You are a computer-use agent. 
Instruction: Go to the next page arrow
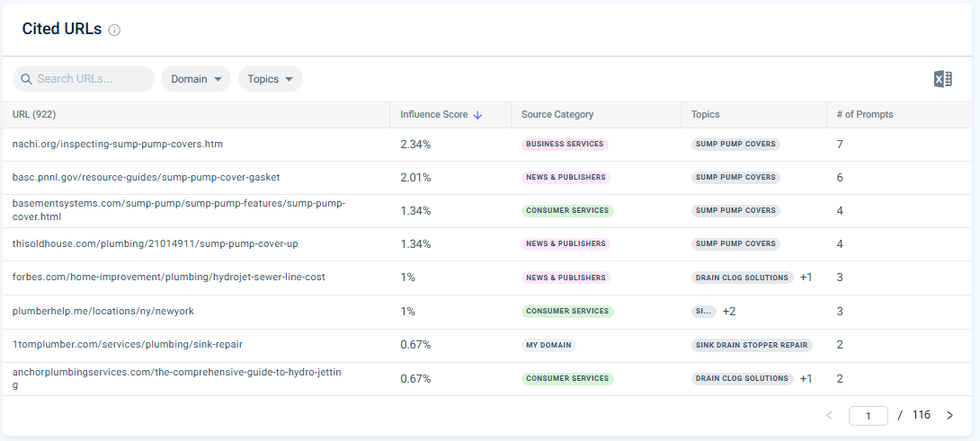pos(949,415)
